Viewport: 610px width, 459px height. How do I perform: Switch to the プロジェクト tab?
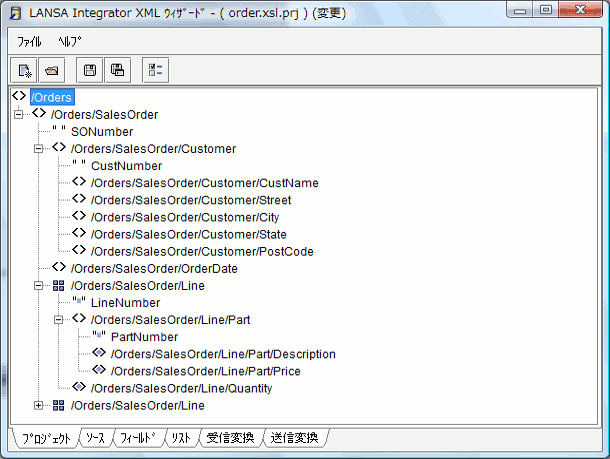point(46,438)
